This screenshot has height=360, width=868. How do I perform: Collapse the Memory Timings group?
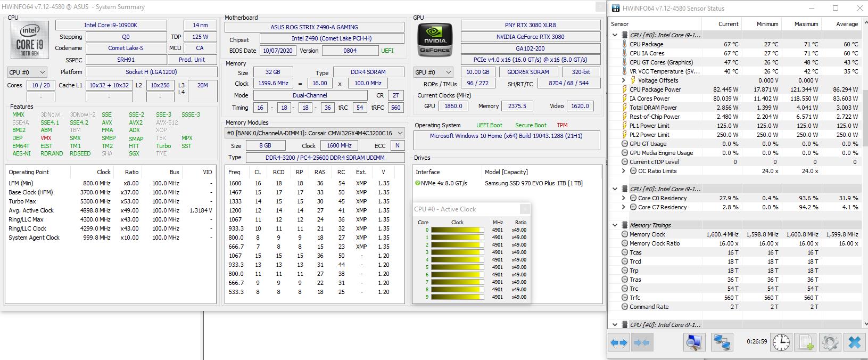tap(615, 225)
